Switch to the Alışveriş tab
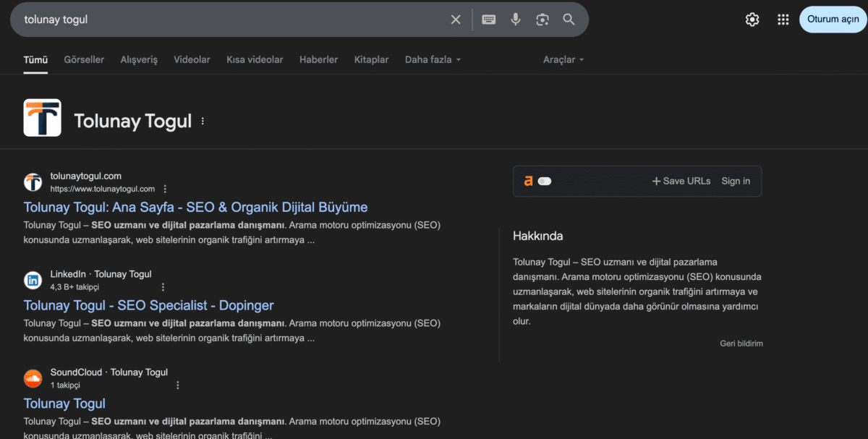The image size is (868, 439). click(x=139, y=59)
